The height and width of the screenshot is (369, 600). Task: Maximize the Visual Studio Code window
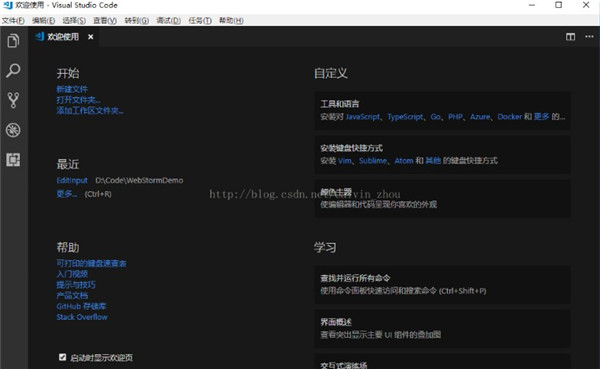click(559, 5)
